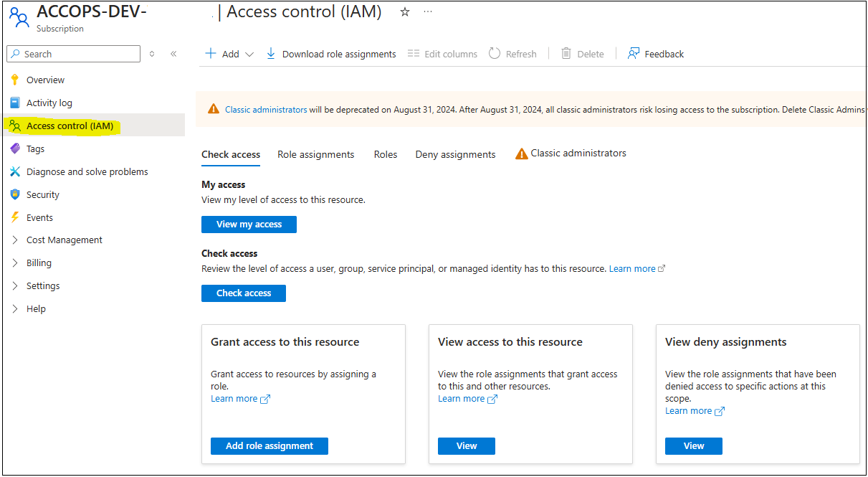Open the more options ellipsis in header
The width and height of the screenshot is (868, 477).
(x=428, y=12)
